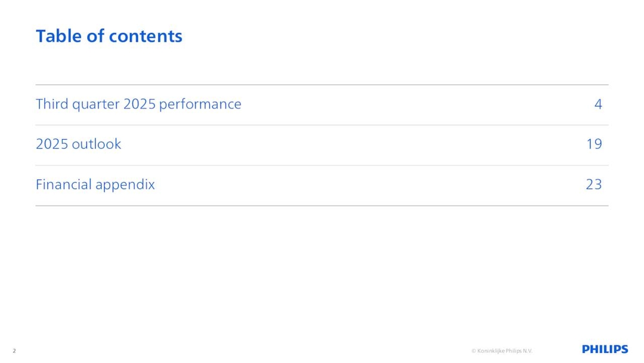This screenshot has height=363, width=644.
Task: Open the Financial appendix entry
Action: (x=95, y=184)
